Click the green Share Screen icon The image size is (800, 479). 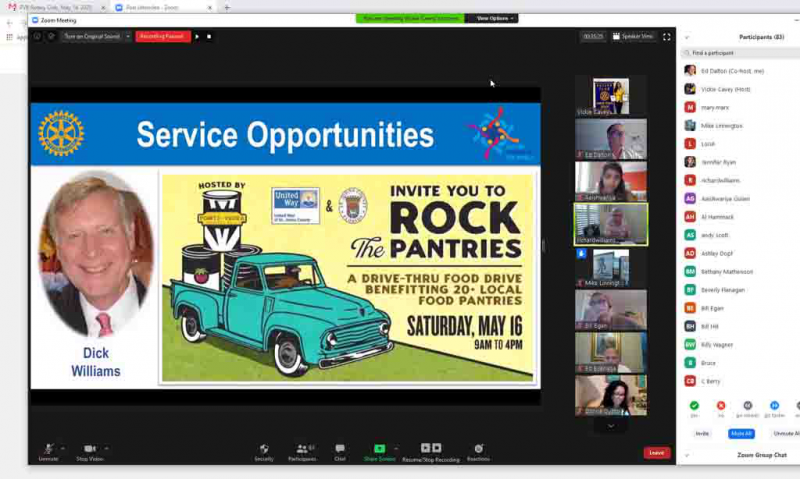click(x=380, y=448)
